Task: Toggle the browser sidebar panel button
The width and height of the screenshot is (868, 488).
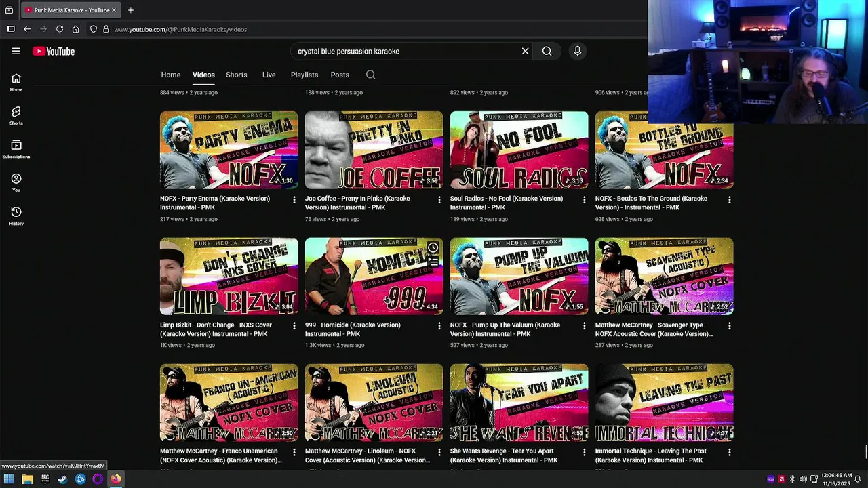Action: [11, 29]
